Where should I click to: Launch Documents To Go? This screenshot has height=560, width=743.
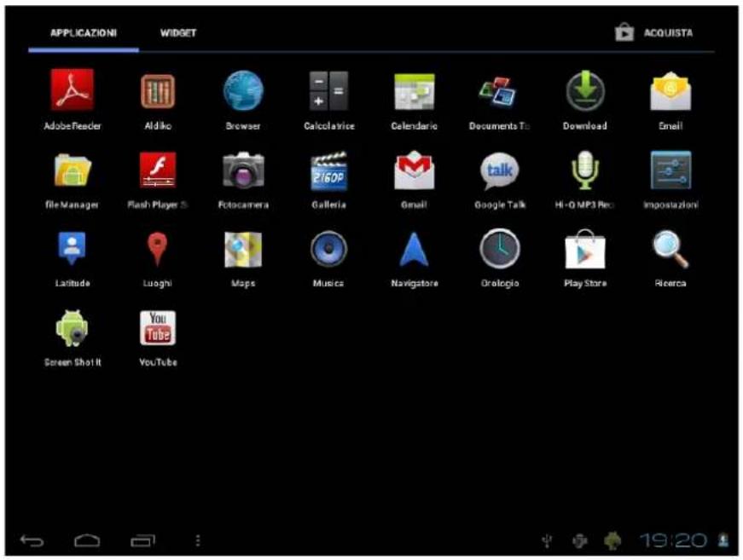point(498,92)
